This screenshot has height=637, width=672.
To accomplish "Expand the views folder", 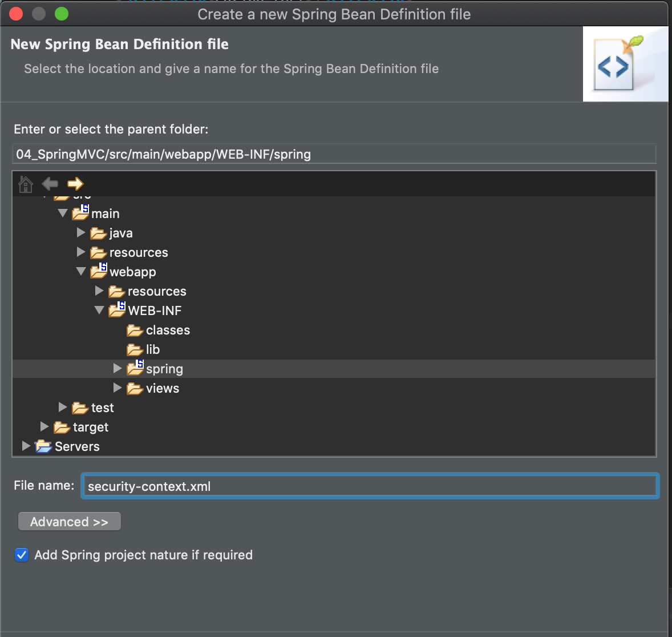I will point(118,388).
